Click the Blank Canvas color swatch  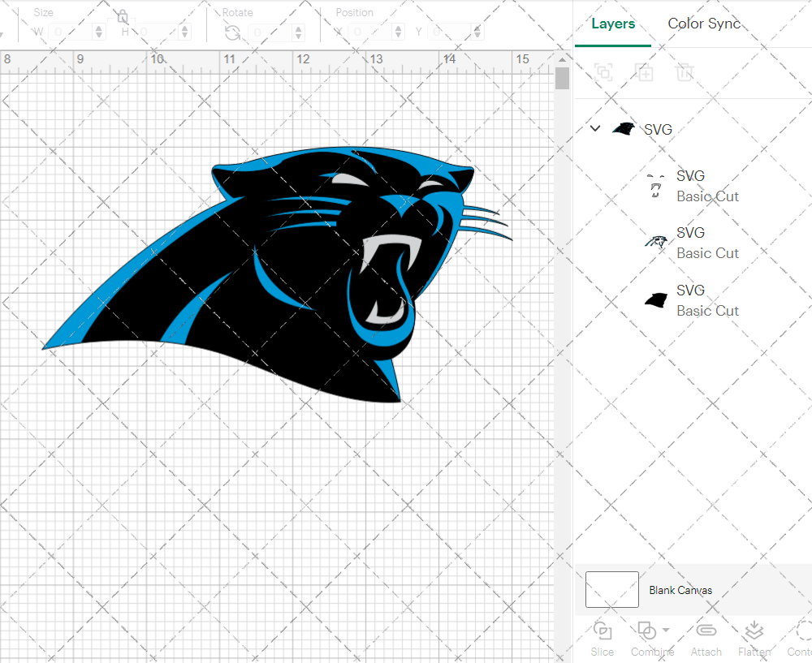tap(611, 590)
